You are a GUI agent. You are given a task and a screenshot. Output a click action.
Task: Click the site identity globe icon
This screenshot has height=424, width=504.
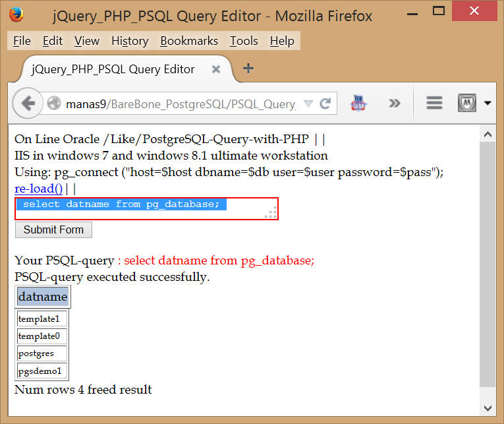point(54,104)
